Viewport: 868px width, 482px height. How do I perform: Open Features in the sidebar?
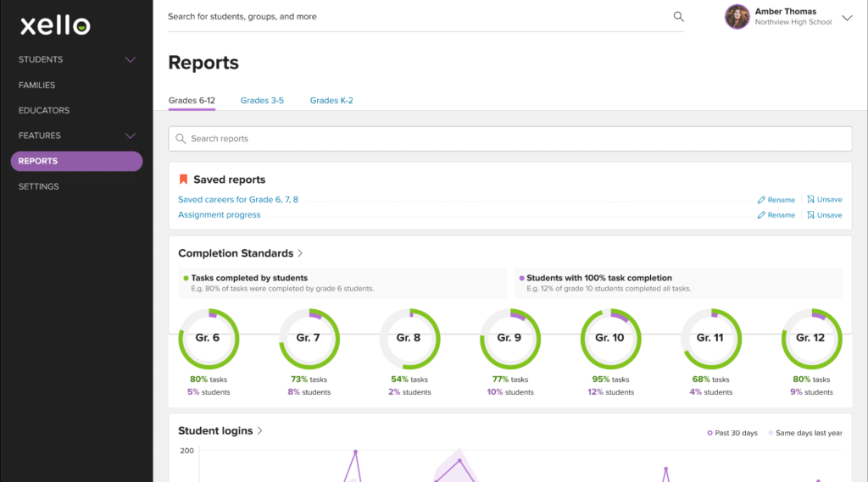pyautogui.click(x=39, y=136)
